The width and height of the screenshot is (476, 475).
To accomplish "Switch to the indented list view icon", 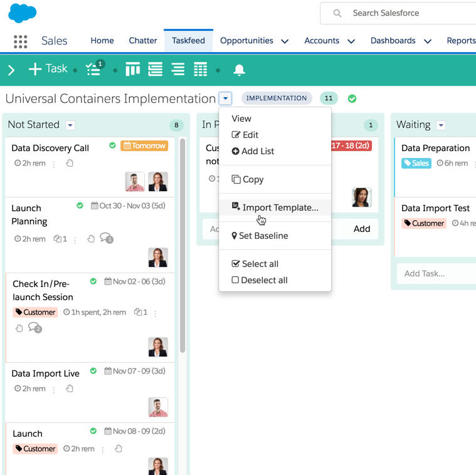I will tap(155, 69).
